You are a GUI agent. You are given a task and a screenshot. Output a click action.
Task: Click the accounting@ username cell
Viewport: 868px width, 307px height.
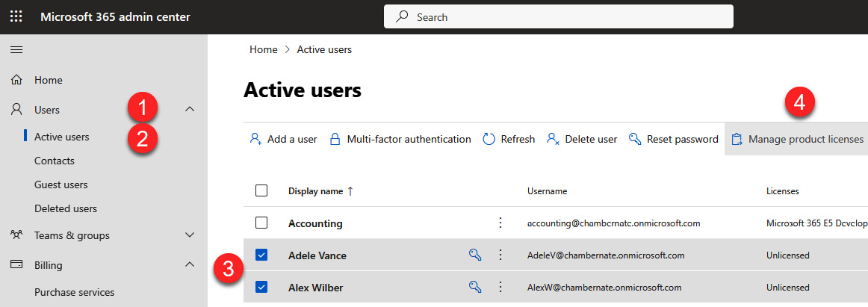[x=614, y=223]
